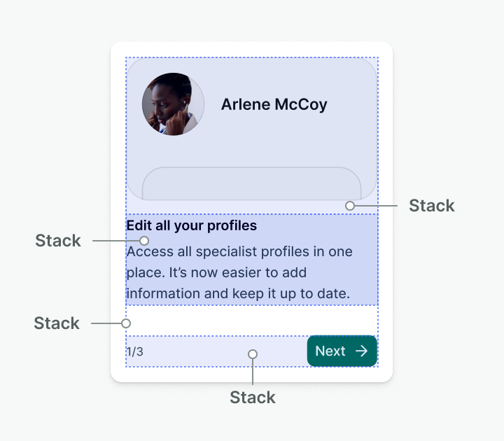Click the annotation dot in the footer row
This screenshot has height=441, width=504.
coord(253,354)
